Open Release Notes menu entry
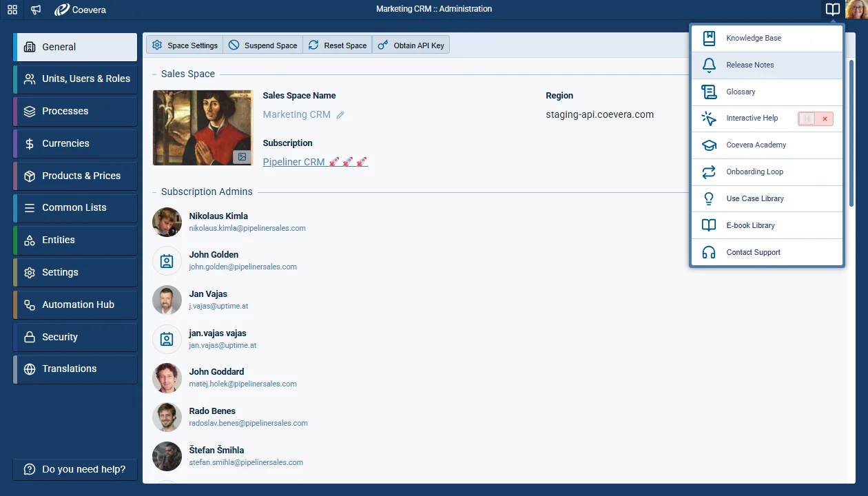The image size is (868, 496). coord(767,65)
